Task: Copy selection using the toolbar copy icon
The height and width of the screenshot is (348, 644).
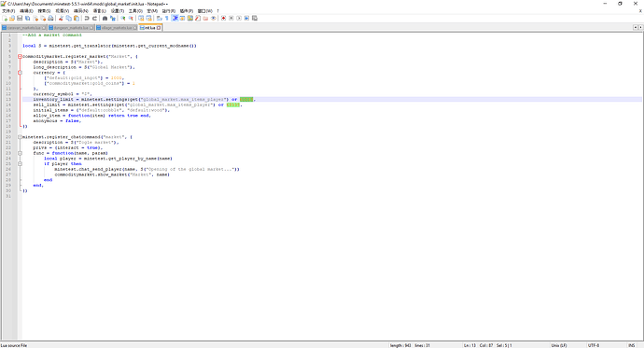Action: 68,18
